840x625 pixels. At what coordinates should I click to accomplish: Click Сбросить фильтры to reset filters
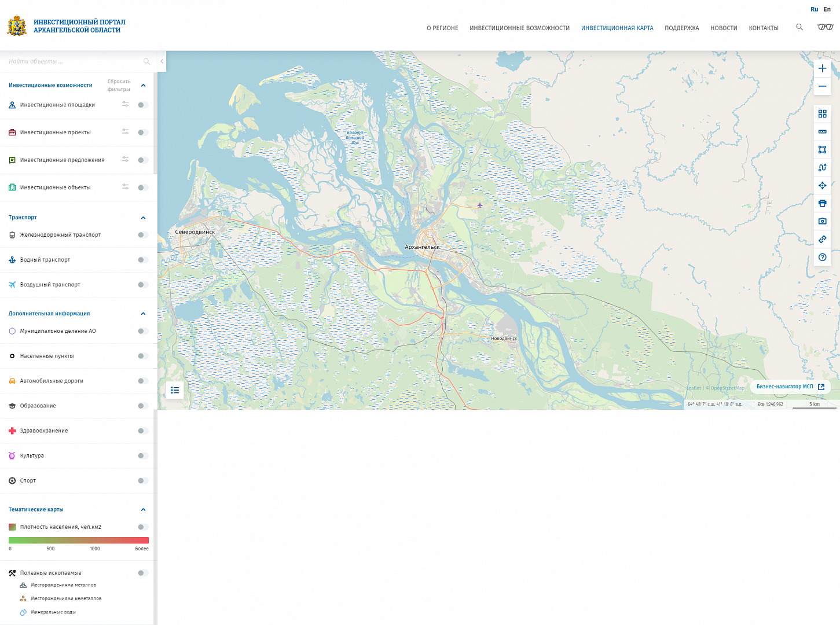click(x=119, y=85)
